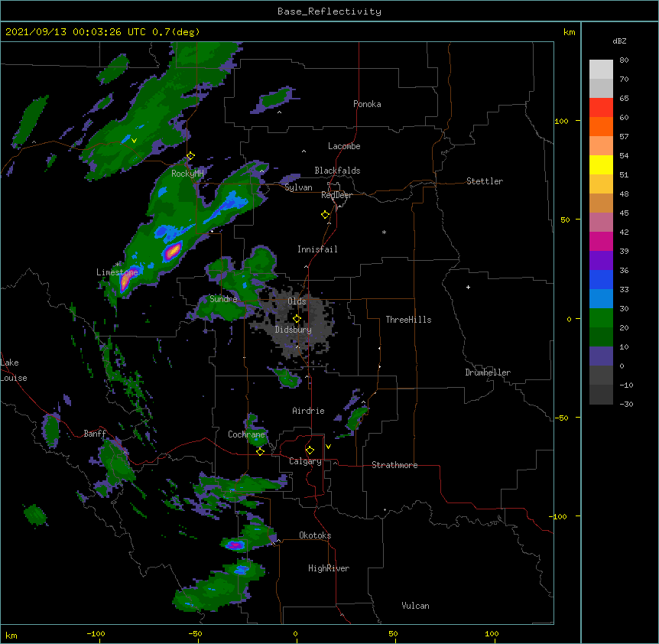Select the RockyMH label
Screen dimensions: 659x644
187,174
